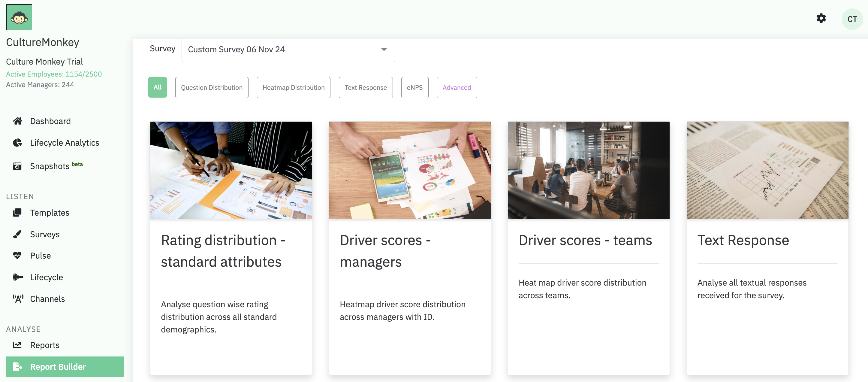
Task: Open settings via the gear icon
Action: pos(821,19)
